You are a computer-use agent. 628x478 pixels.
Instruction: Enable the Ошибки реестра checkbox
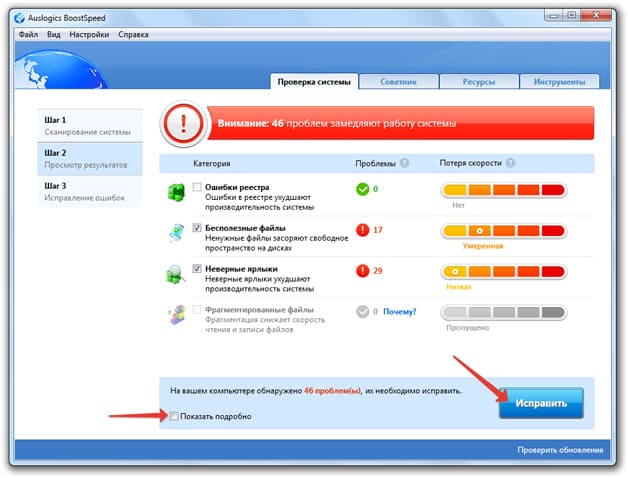[x=197, y=187]
